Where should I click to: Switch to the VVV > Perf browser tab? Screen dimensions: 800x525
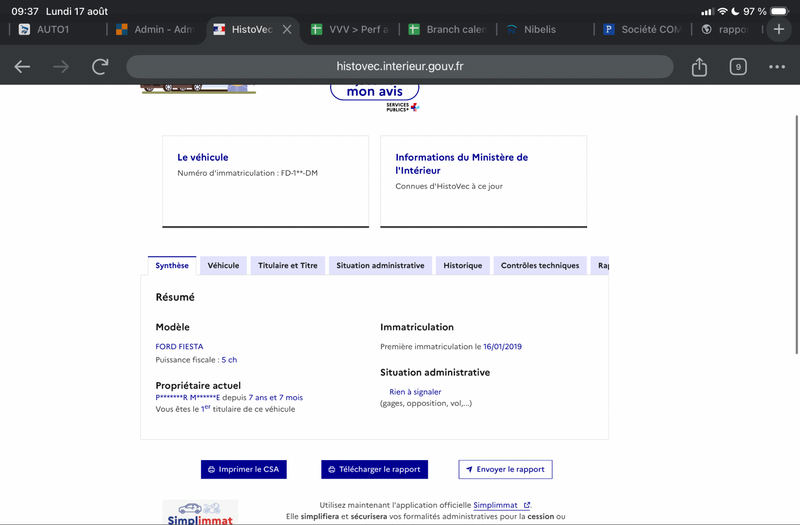(x=351, y=30)
